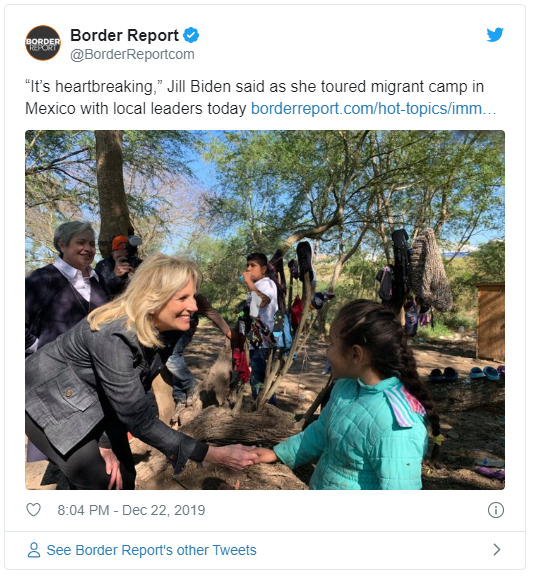
Task: See Border Report's other Tweets
Action: (151, 550)
